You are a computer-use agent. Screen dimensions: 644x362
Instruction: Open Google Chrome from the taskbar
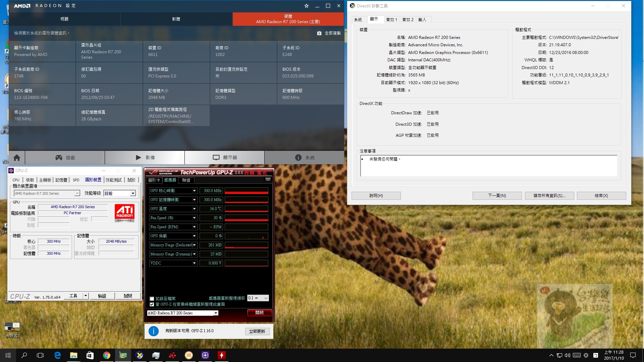[x=107, y=355]
